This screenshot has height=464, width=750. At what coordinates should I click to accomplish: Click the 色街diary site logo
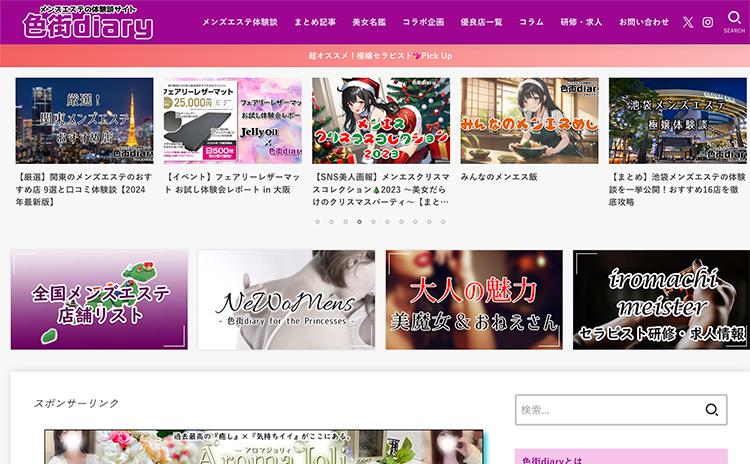pos(88,22)
